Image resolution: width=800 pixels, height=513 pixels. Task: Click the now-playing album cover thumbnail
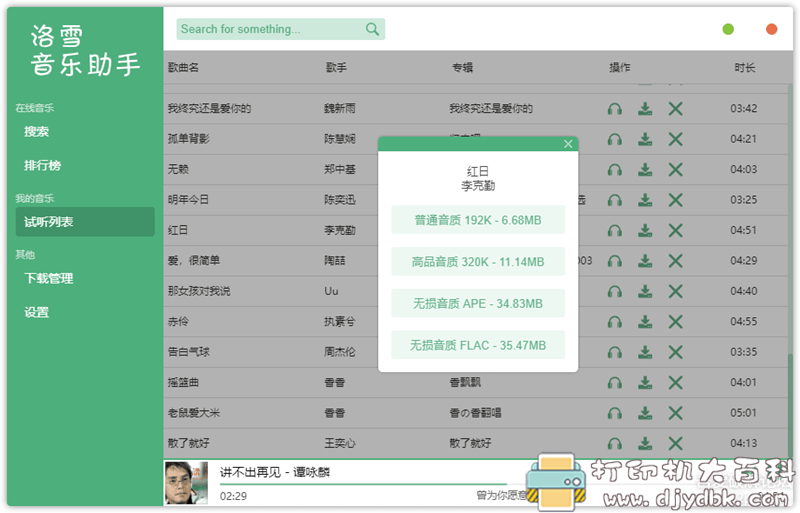(x=186, y=483)
